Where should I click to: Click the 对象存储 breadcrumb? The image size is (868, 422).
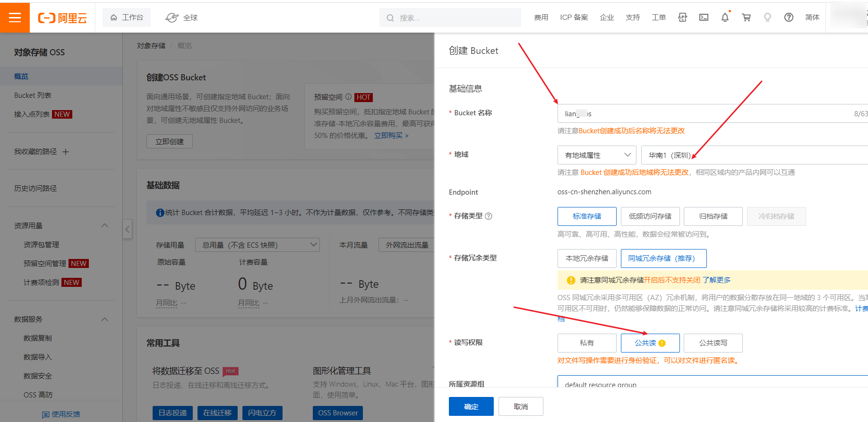point(151,46)
